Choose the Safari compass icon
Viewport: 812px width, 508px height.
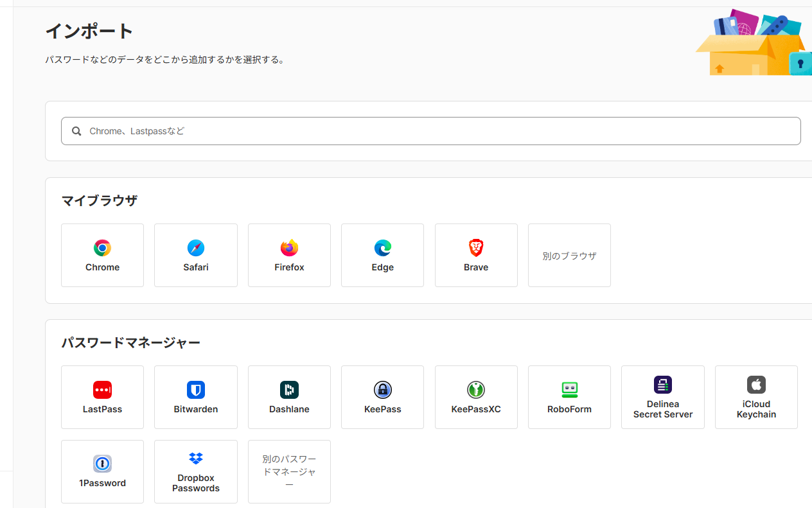pyautogui.click(x=196, y=248)
